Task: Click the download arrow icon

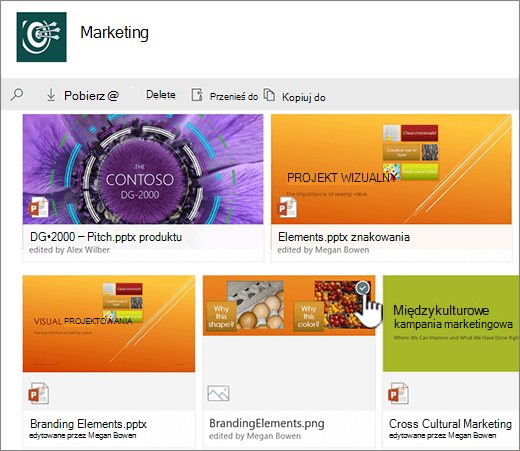Action: tap(51, 95)
